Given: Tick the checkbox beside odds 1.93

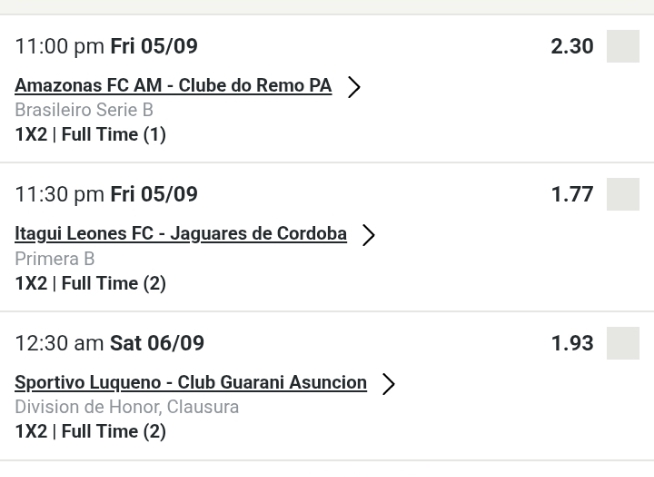Looking at the screenshot, I should (x=623, y=343).
